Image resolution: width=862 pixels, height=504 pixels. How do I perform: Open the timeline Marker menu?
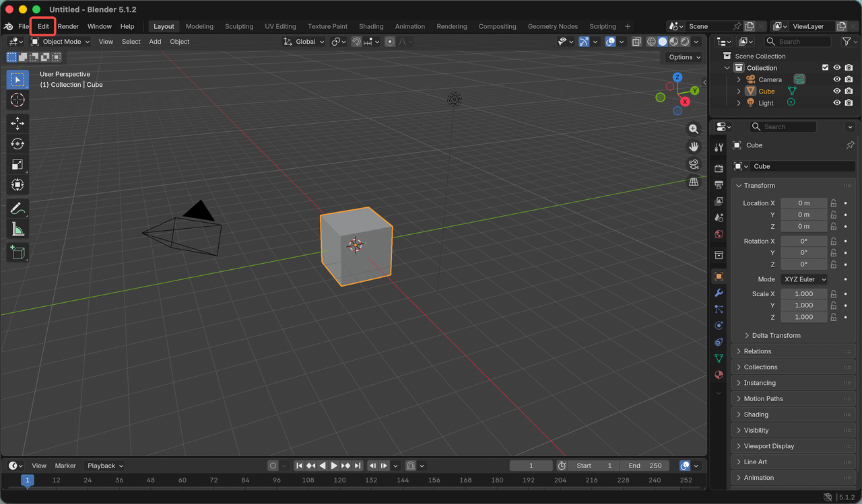click(x=65, y=466)
